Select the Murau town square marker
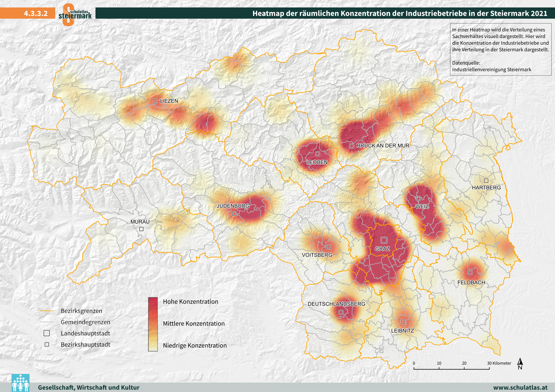Screen dimensions: 555x392 pos(141,229)
